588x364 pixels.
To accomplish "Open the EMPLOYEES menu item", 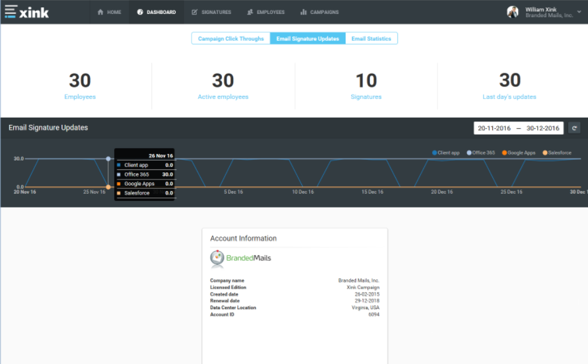I will pyautogui.click(x=266, y=12).
